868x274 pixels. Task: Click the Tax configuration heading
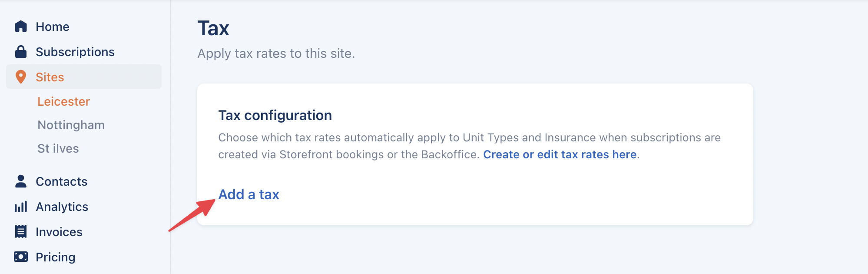click(275, 116)
